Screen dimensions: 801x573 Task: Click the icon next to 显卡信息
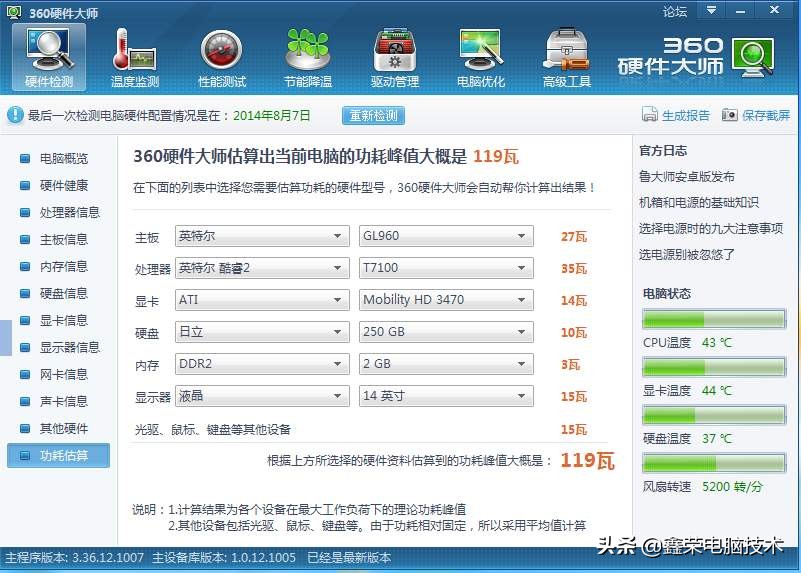(25, 321)
